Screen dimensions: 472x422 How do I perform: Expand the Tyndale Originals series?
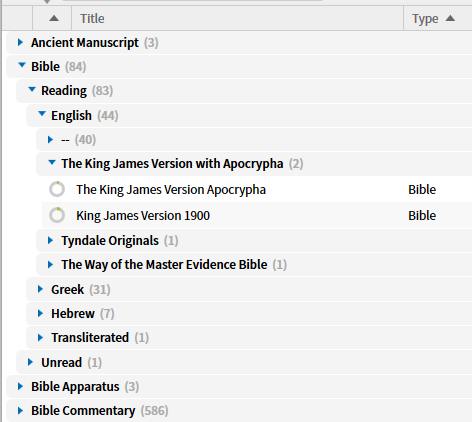click(50, 240)
